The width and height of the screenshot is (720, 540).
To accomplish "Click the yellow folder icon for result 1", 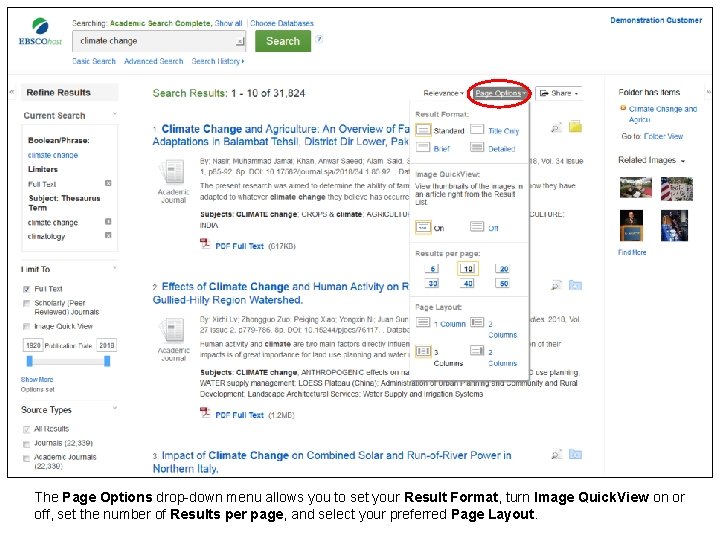I will click(575, 127).
